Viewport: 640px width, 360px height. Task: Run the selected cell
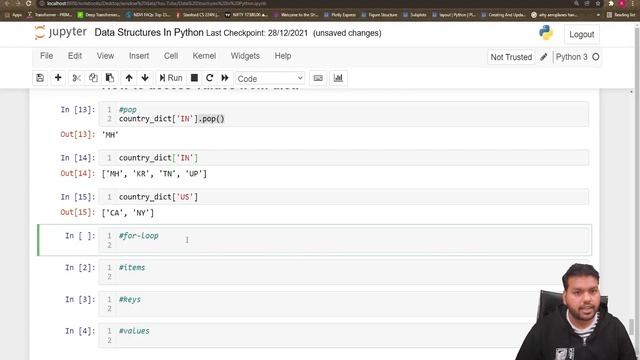(171, 78)
